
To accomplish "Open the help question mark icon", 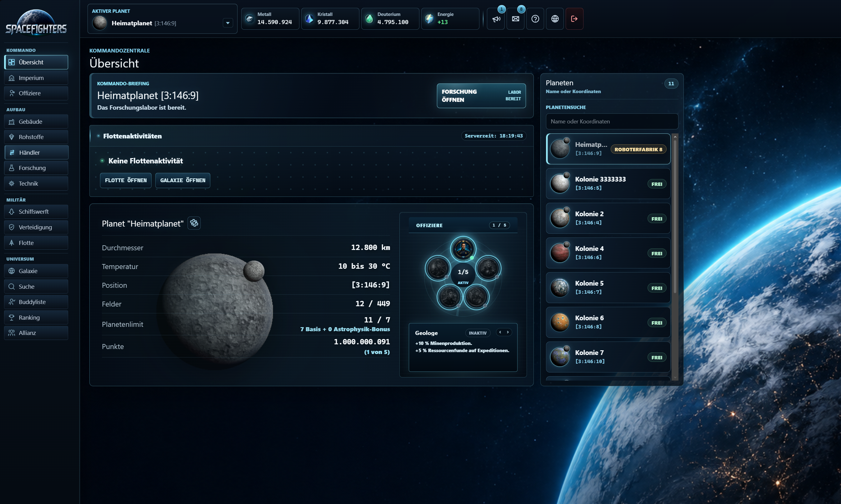I will [x=535, y=19].
